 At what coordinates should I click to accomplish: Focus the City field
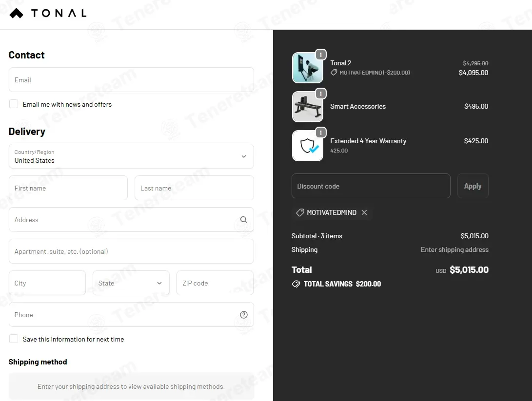pyautogui.click(x=47, y=283)
